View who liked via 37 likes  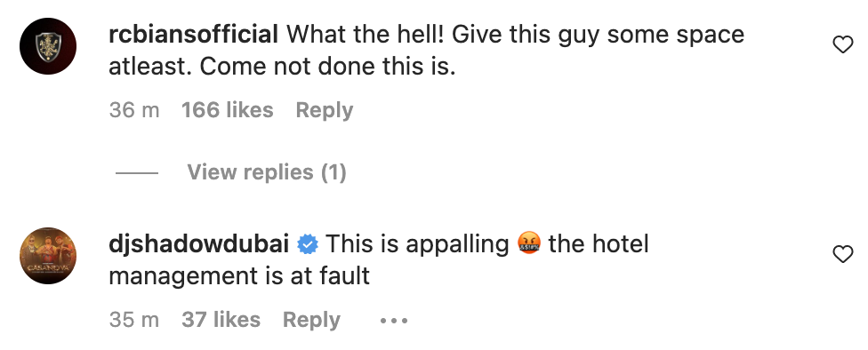(x=221, y=320)
